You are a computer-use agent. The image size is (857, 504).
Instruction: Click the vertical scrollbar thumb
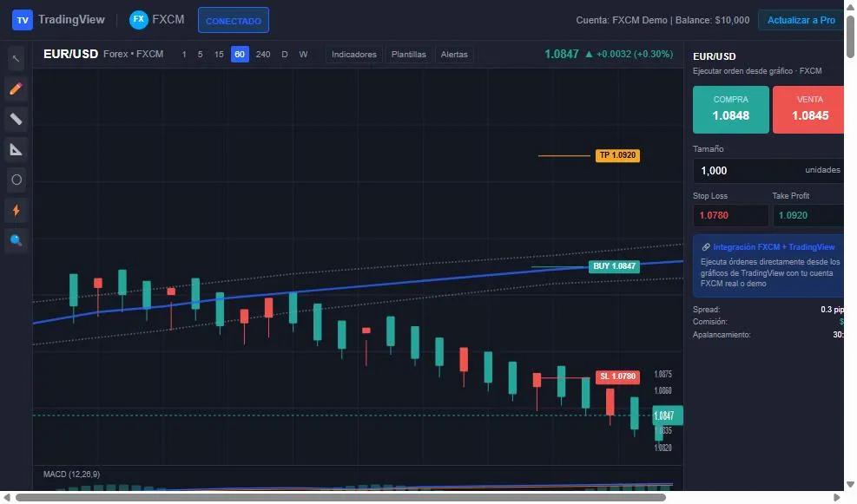click(x=850, y=36)
